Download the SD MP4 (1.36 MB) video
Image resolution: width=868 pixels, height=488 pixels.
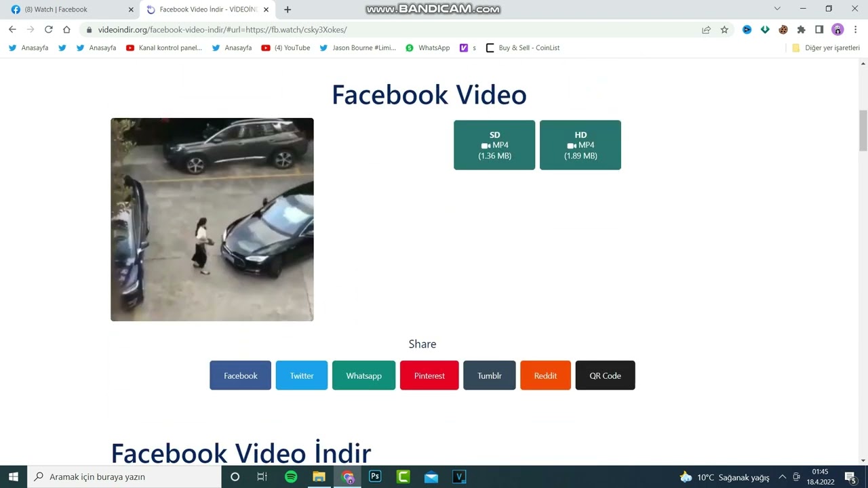[494, 145]
